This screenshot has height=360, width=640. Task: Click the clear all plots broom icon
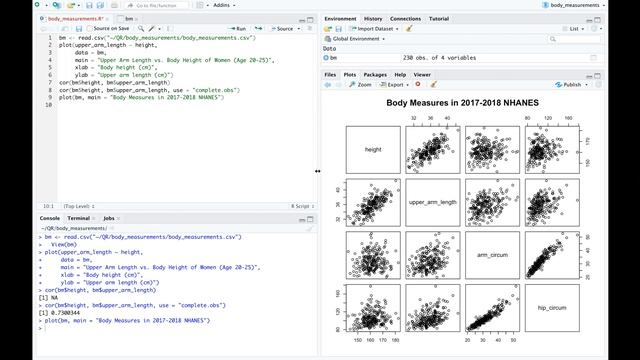pyautogui.click(x=433, y=84)
